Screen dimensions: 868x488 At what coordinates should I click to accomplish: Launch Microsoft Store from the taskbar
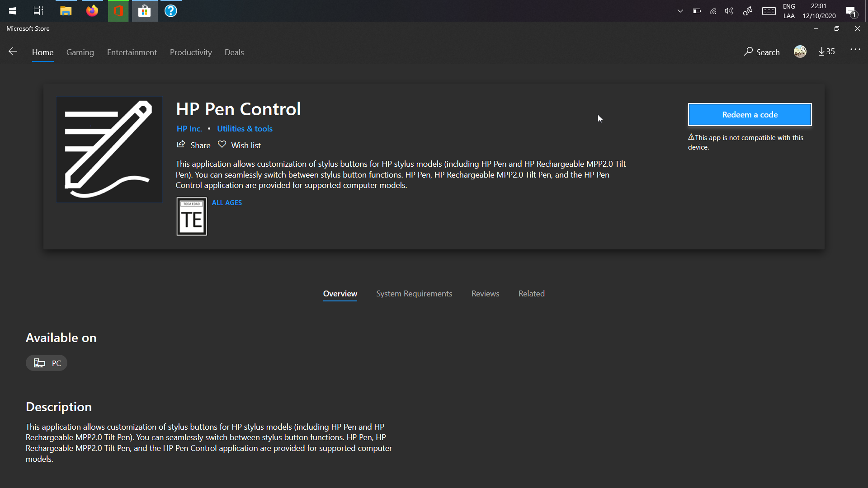(144, 11)
